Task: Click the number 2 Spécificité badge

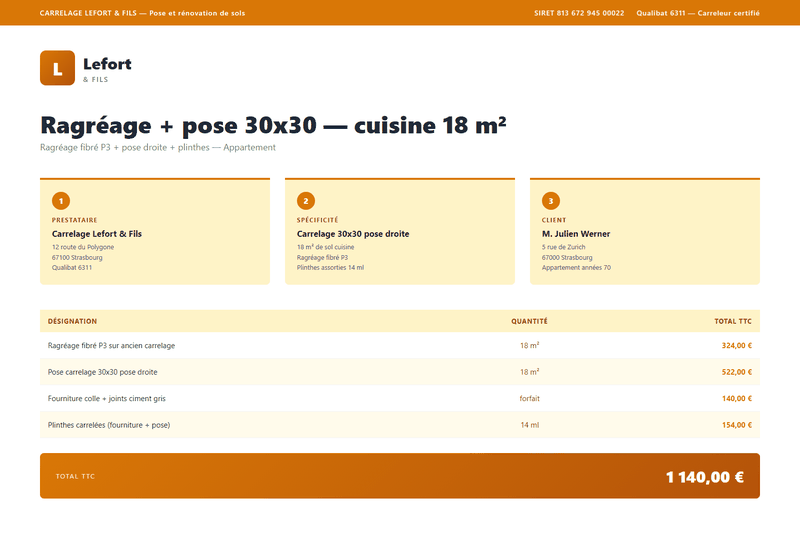Action: (306, 201)
